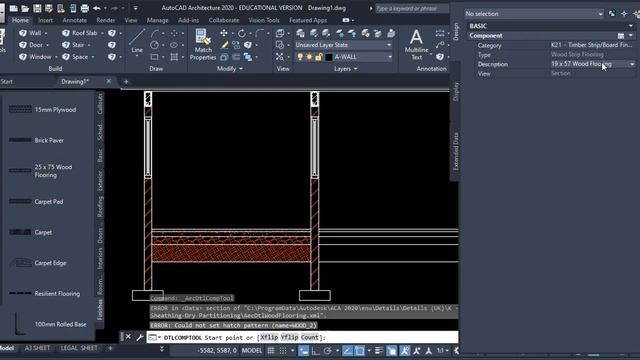Toggle ortho mode in status bar
The width and height of the screenshot is (640, 360).
(x=316, y=350)
